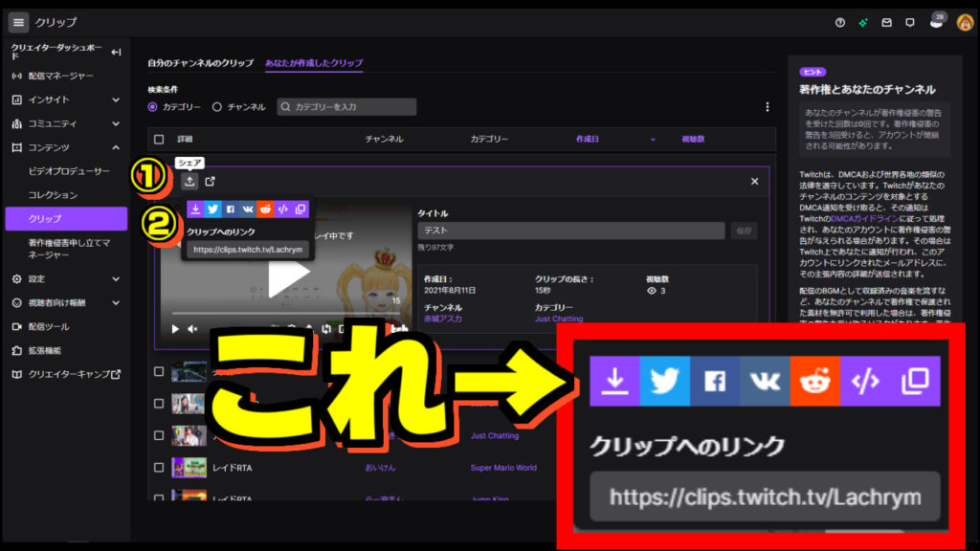Viewport: 980px width, 551px height.
Task: Open the Super Mario World category link
Action: pyautogui.click(x=503, y=467)
